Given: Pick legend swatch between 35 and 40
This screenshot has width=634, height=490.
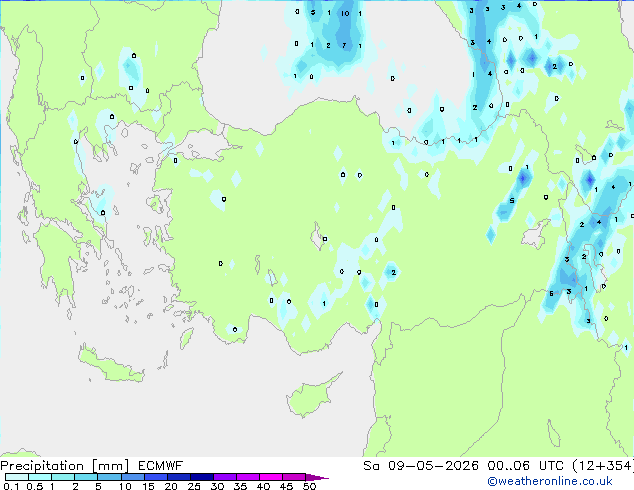Looking at the screenshot, I should point(248,477).
